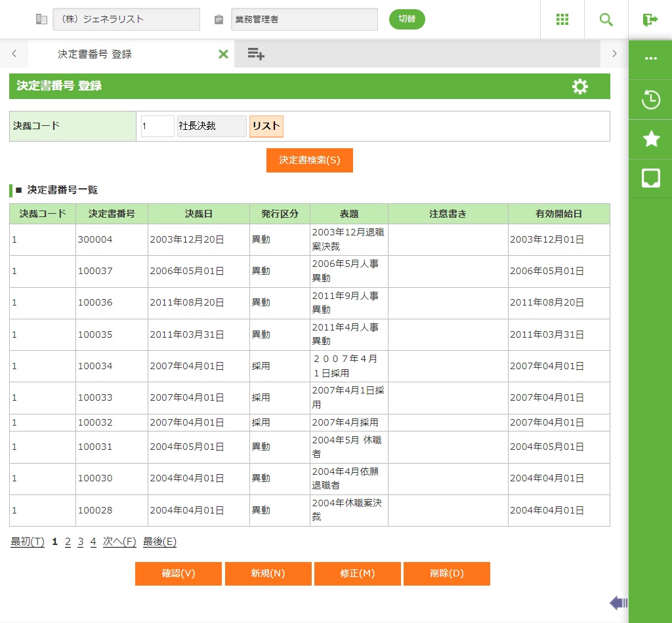Image resolution: width=672 pixels, height=623 pixels.
Task: Select the 決定書番号 登録 tab
Action: pos(95,54)
